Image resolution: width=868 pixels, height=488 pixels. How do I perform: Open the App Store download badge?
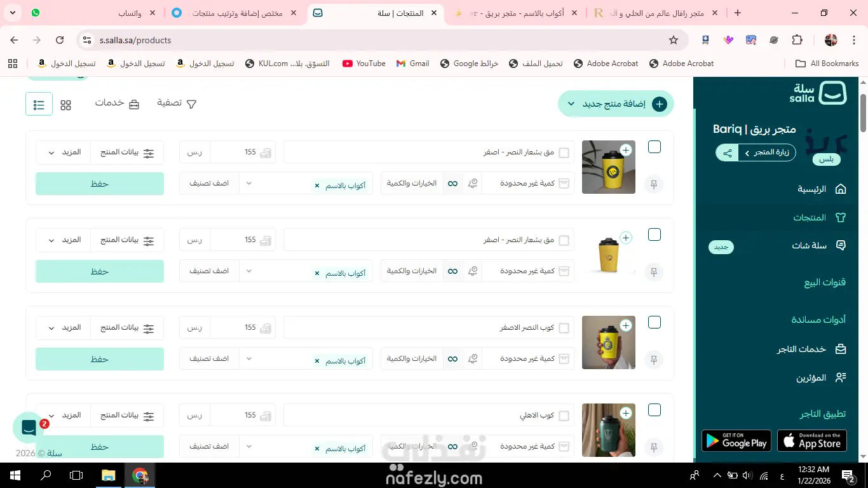(x=812, y=441)
